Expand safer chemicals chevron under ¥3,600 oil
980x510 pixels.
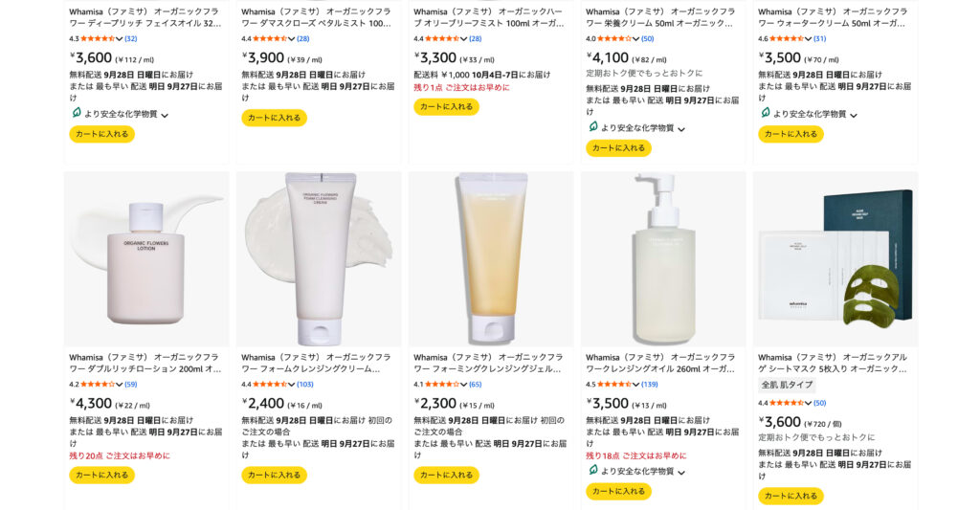(x=165, y=115)
